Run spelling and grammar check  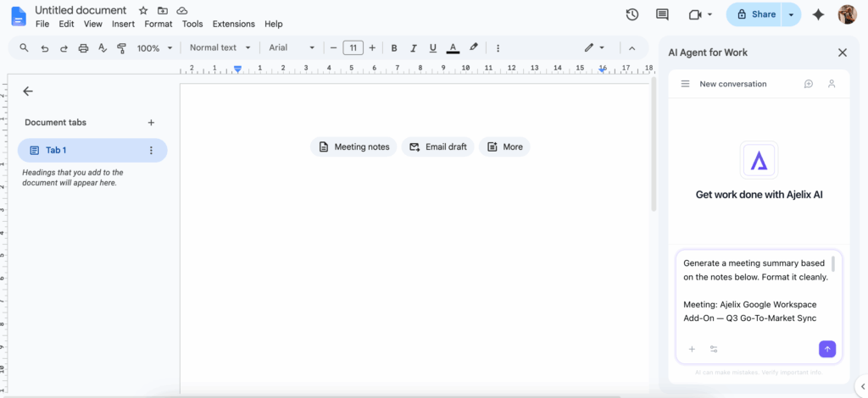(102, 48)
